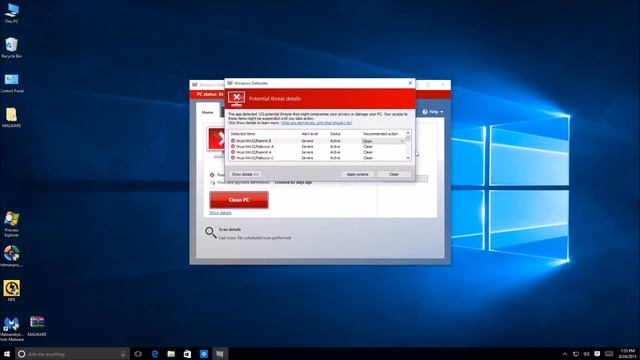
Task: Click the Cortana microphone icon
Action: tap(123, 354)
